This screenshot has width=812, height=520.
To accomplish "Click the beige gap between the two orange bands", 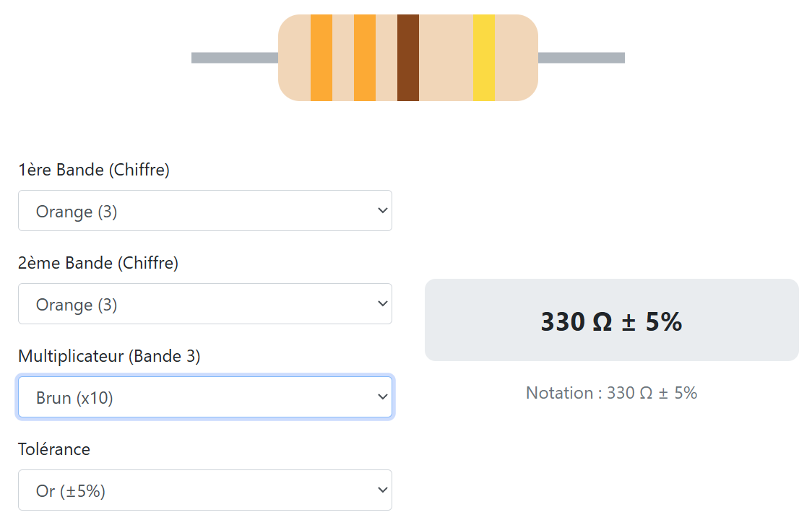I will pyautogui.click(x=343, y=58).
